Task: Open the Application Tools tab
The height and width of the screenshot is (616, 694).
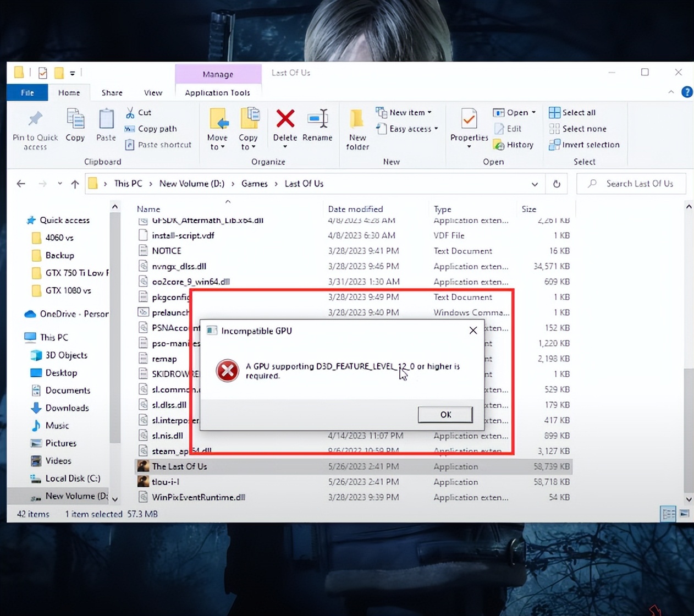Action: (x=218, y=92)
